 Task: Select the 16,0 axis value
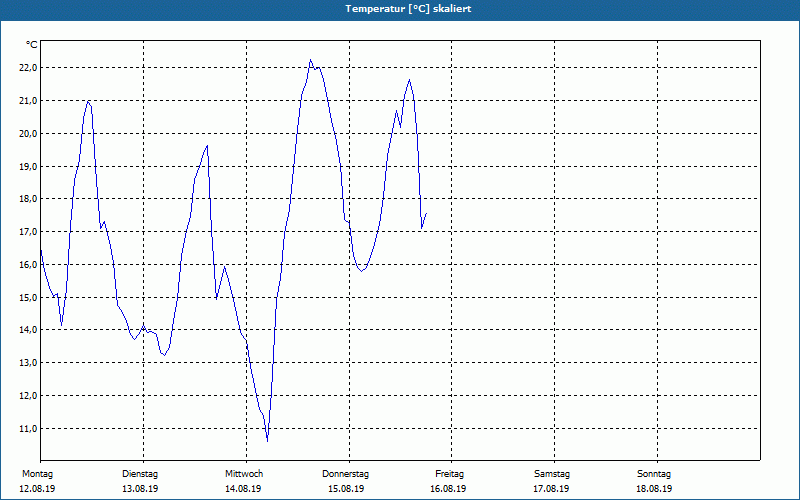point(28,265)
